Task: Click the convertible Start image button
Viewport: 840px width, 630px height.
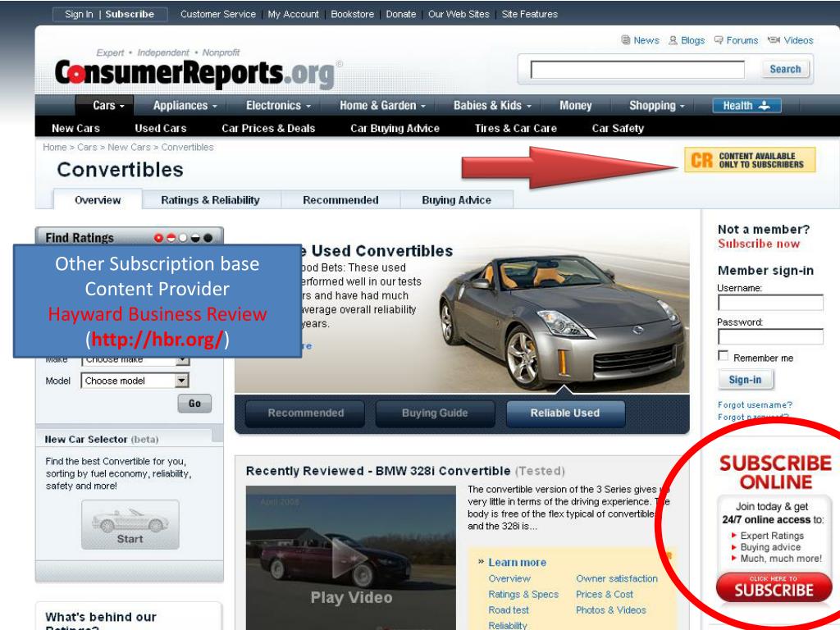Action: point(130,524)
